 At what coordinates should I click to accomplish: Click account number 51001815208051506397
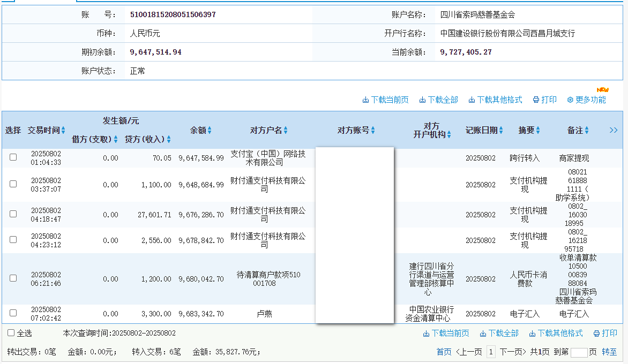coord(173,15)
